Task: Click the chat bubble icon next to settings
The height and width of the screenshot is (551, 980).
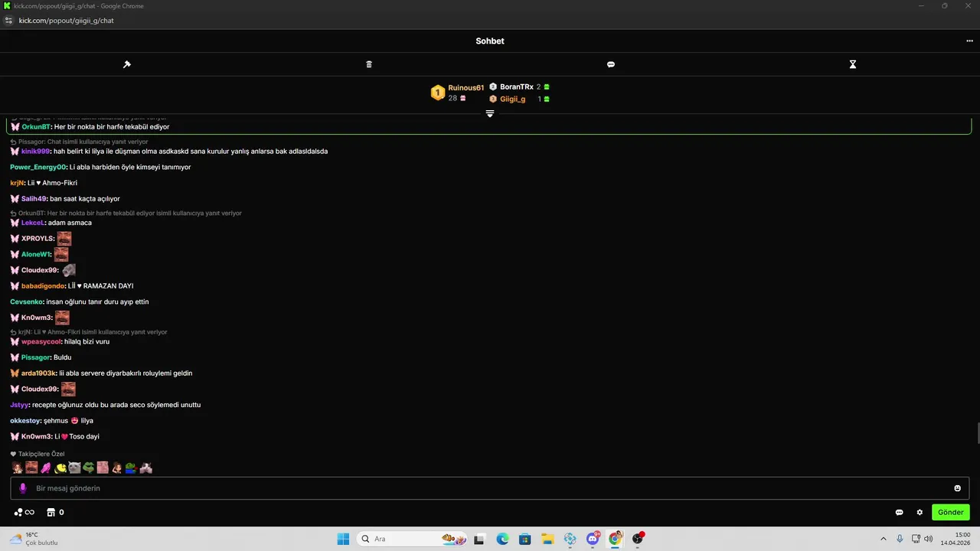Action: pyautogui.click(x=900, y=513)
